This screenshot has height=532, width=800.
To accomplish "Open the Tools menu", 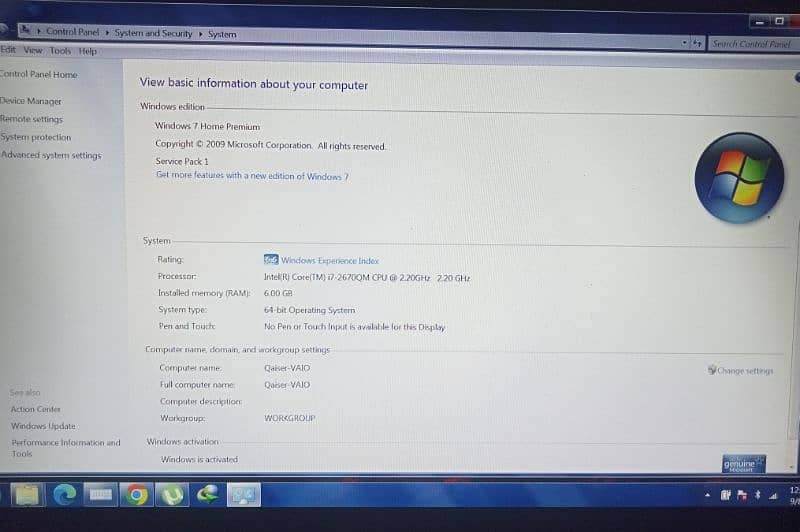I will pyautogui.click(x=60, y=51).
